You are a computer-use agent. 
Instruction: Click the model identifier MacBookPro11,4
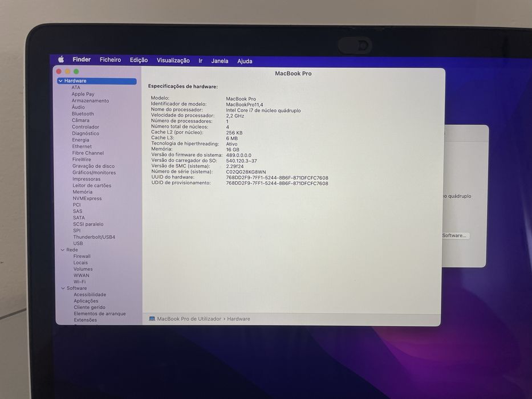[245, 104]
